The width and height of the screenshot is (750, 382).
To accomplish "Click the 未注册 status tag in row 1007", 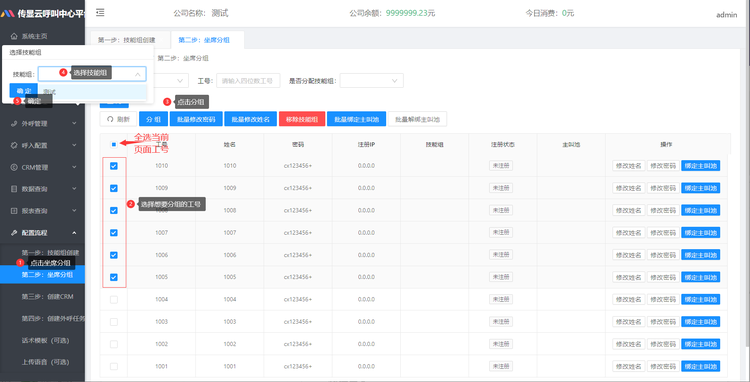I will tap(501, 233).
